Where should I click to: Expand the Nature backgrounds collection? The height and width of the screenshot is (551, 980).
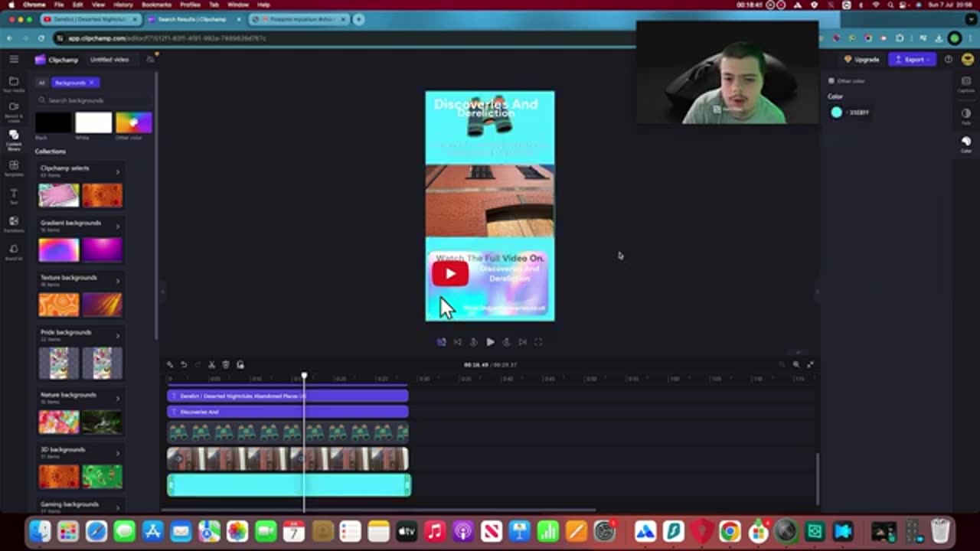pos(117,398)
